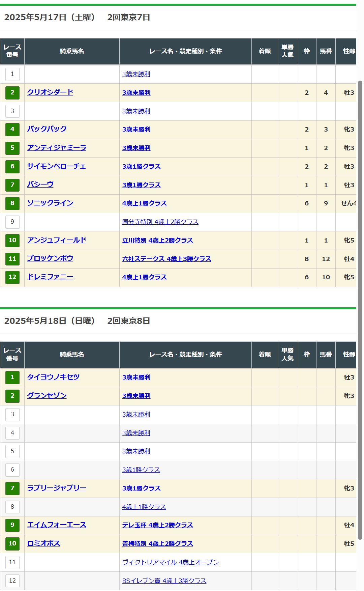
Task: Click green race number 11 badge
Action: [x=12, y=259]
